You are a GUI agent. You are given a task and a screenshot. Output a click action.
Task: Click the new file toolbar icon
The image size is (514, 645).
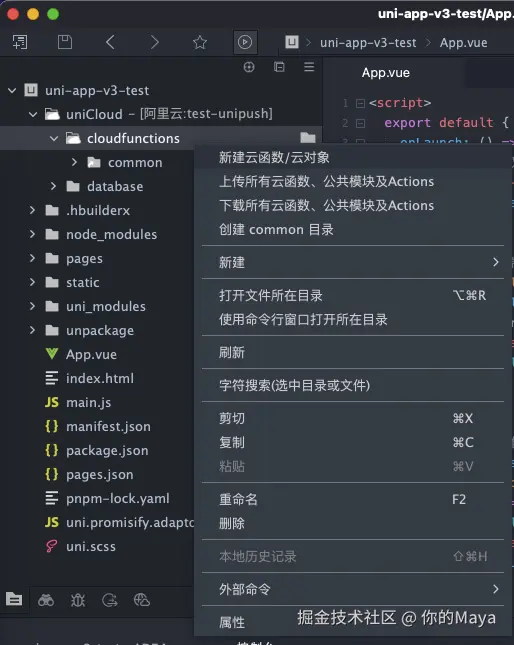tap(20, 42)
